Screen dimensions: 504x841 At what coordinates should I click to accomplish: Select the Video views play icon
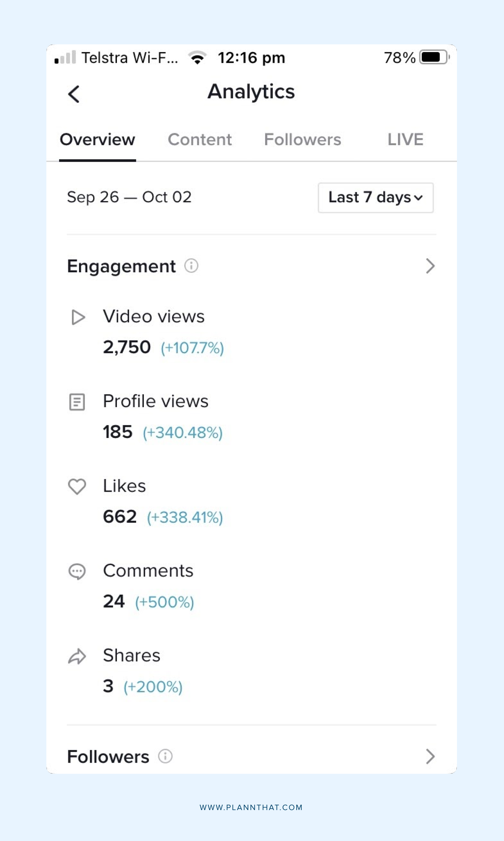point(78,318)
